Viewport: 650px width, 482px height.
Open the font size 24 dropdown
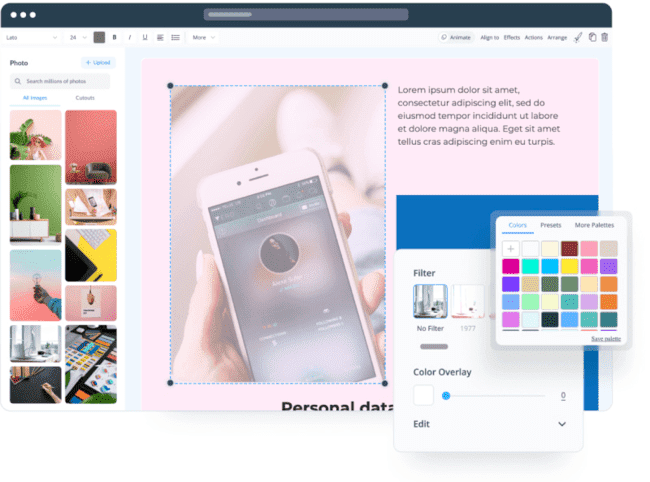(77, 37)
